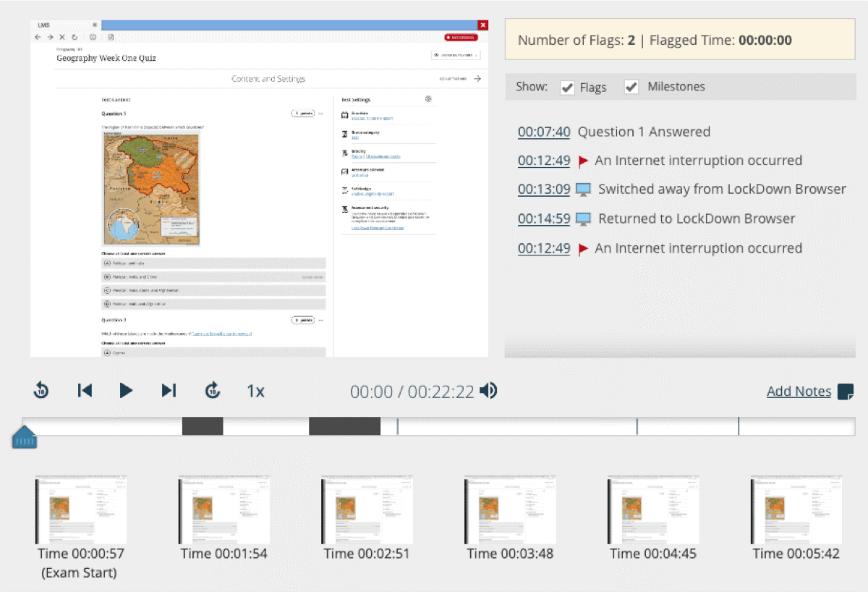Open notes using the Add Notes icon
The width and height of the screenshot is (868, 592).
coord(844,391)
